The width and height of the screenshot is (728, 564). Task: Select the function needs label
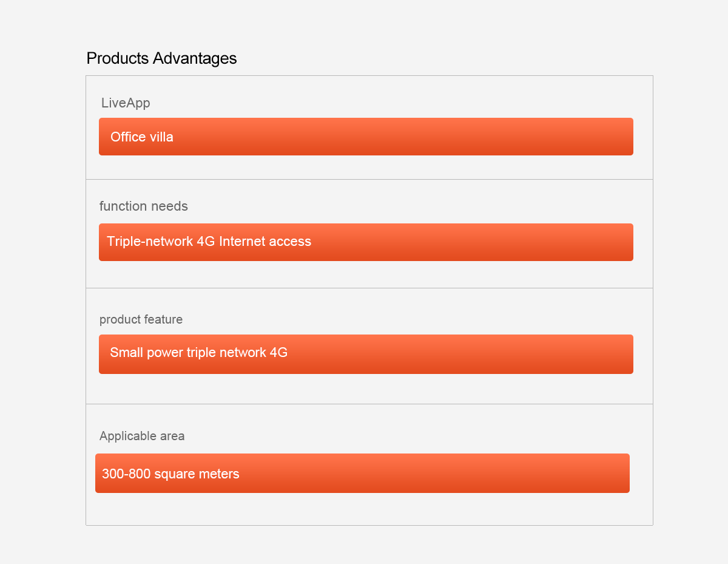point(144,206)
